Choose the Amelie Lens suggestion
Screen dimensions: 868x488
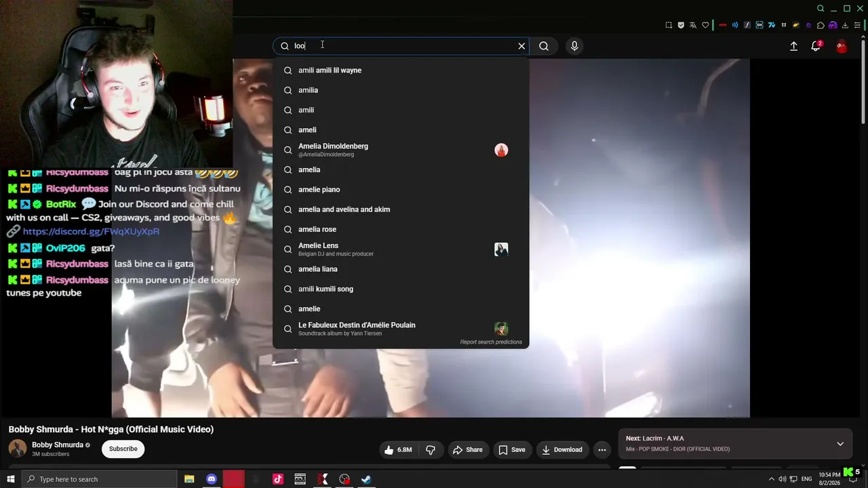(x=401, y=249)
